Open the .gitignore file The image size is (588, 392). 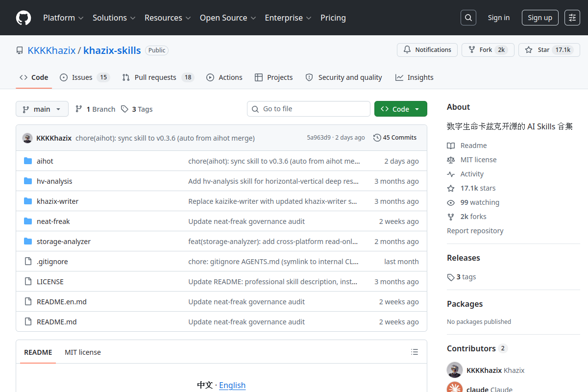pos(52,262)
